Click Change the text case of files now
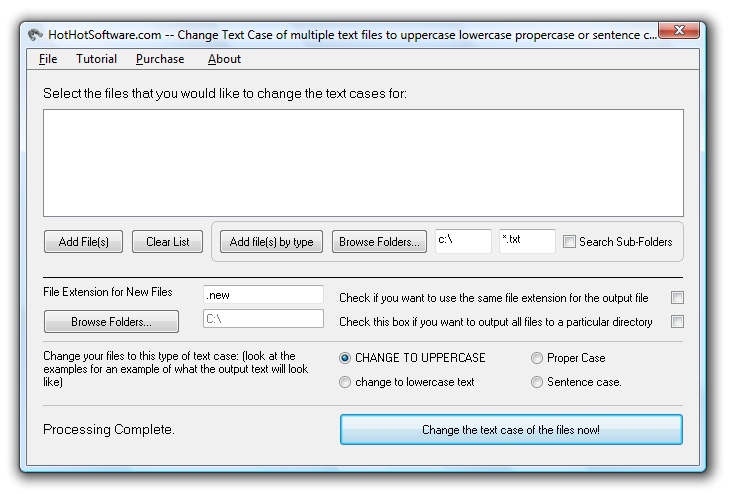This screenshot has height=494, width=730. [x=511, y=429]
